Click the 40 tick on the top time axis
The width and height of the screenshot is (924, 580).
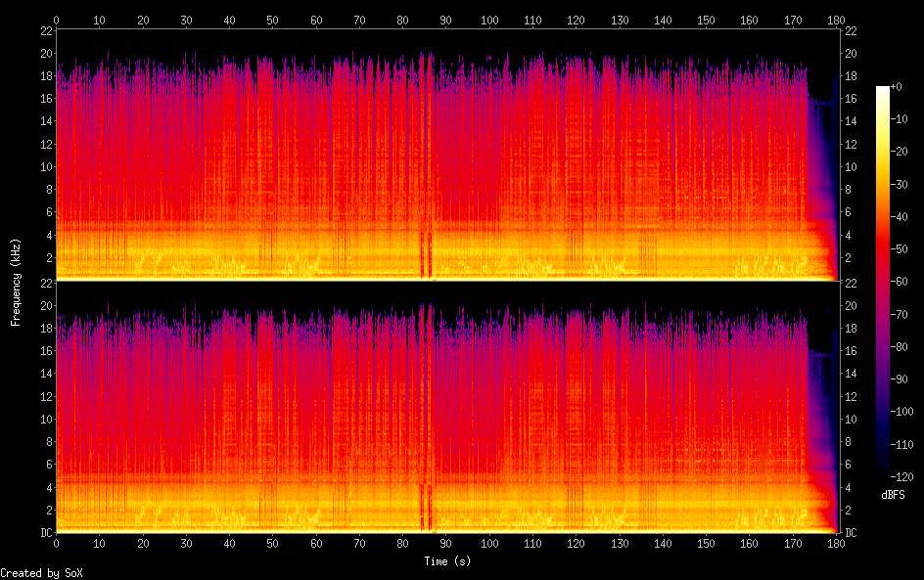(229, 20)
